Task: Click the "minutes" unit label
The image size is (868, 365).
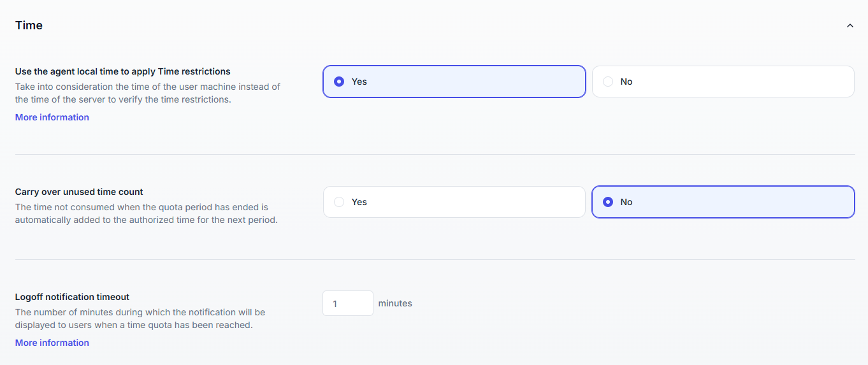Action: pyautogui.click(x=395, y=303)
